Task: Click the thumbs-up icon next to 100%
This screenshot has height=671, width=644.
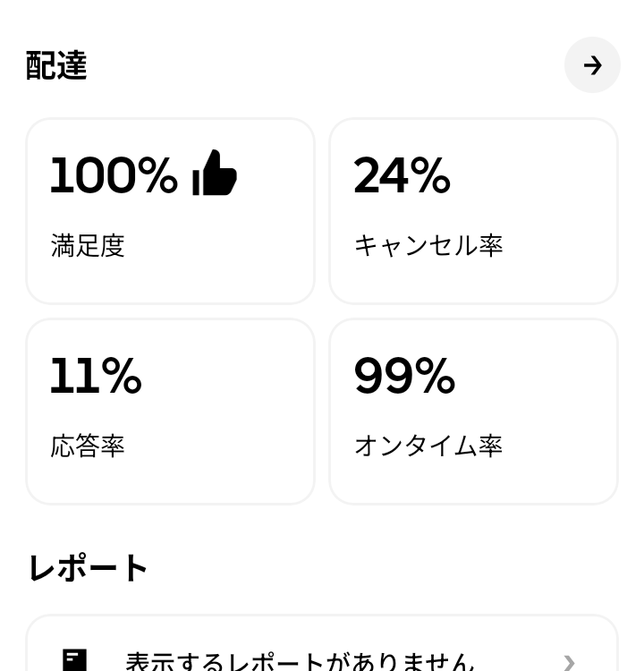Action: (x=215, y=174)
